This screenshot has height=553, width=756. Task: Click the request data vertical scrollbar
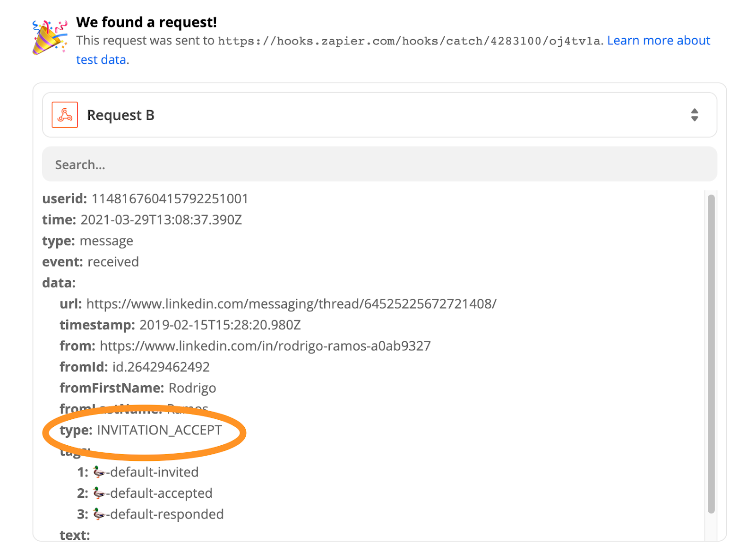click(x=711, y=354)
